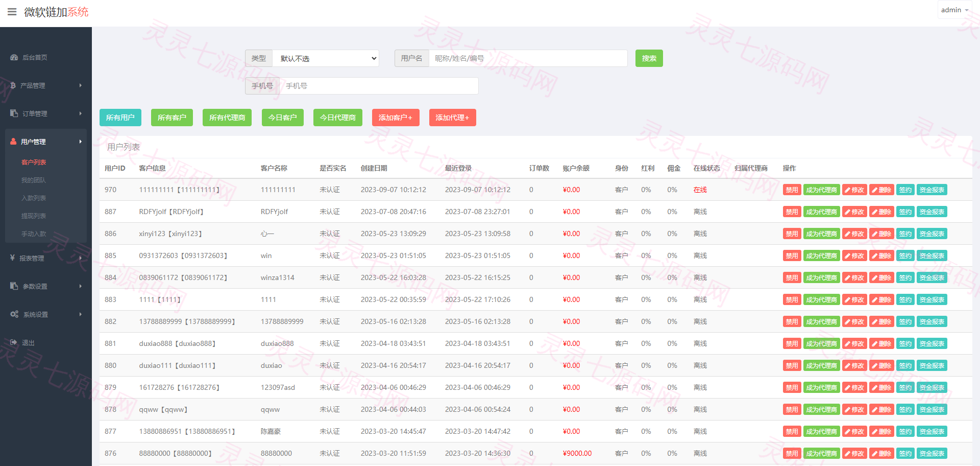The height and width of the screenshot is (466, 980).
Task: Expand the 订单管理 menu arrow
Action: pos(81,113)
